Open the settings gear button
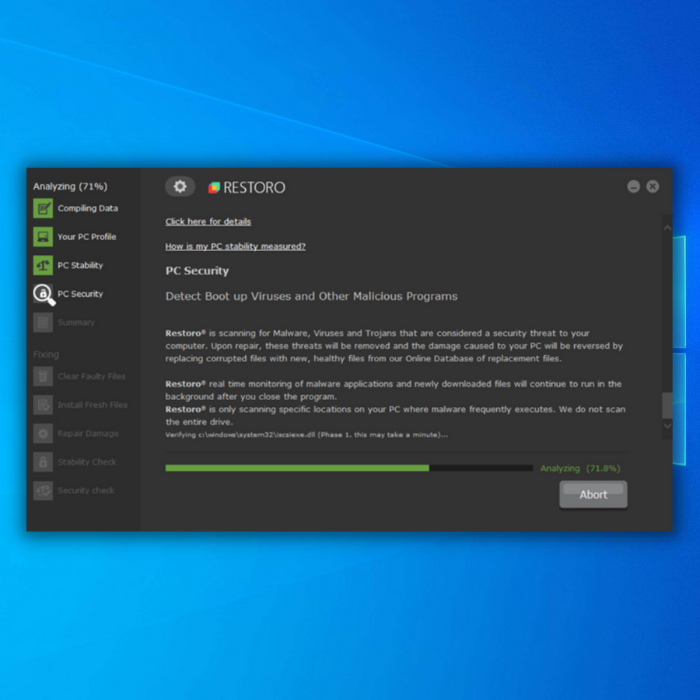 pos(180,186)
